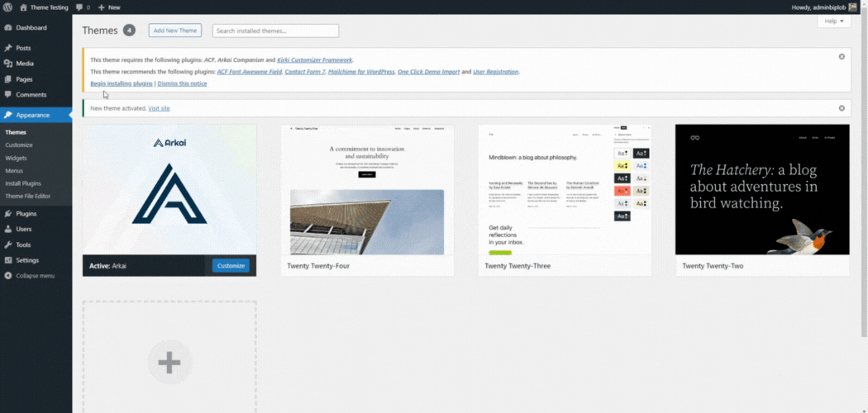Click the ACF Font Awesome Field link
The width and height of the screenshot is (868, 413).
tap(249, 72)
